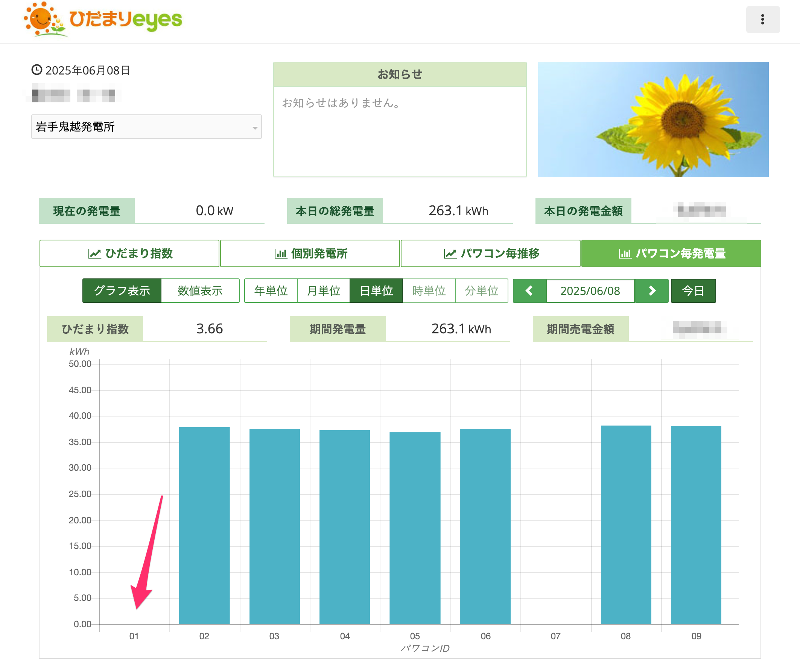Click the sunflower photo
This screenshot has height=672, width=800.
[x=653, y=119]
